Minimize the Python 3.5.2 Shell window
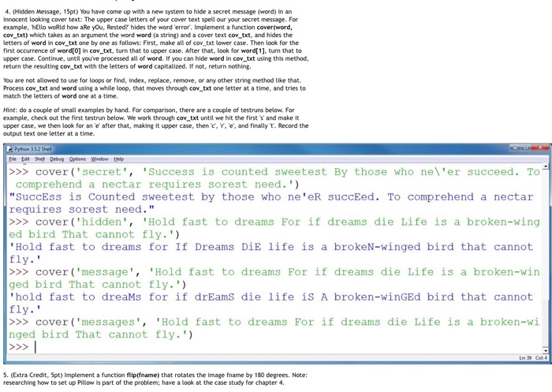This screenshot has height=392, width=552. pyautogui.click(x=516, y=147)
